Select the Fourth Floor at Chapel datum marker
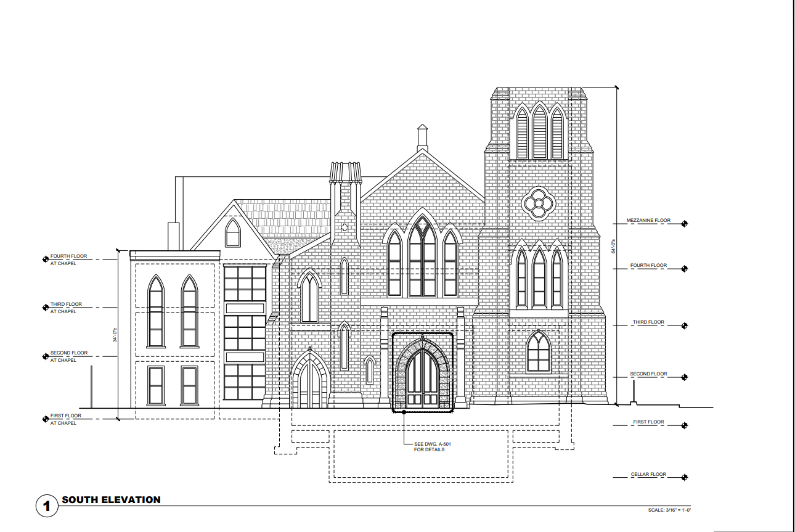Image resolution: width=795 pixels, height=532 pixels. coord(44,259)
